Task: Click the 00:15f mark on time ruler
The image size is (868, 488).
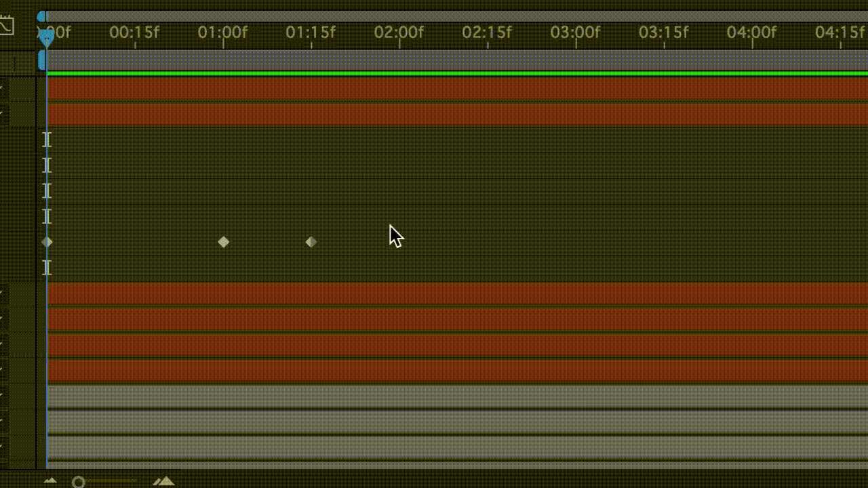Action: coord(134,32)
